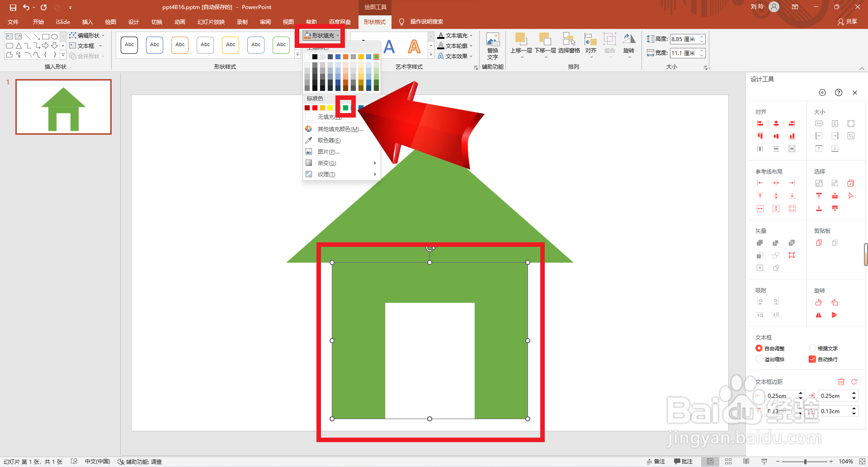Align left in the 设计工具 对齐 section
The width and height of the screenshot is (868, 467).
760,123
